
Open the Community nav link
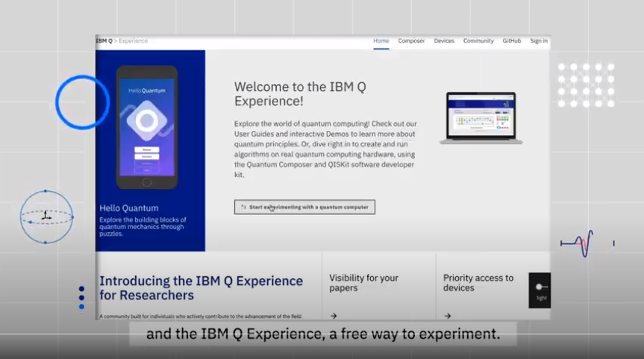point(478,41)
